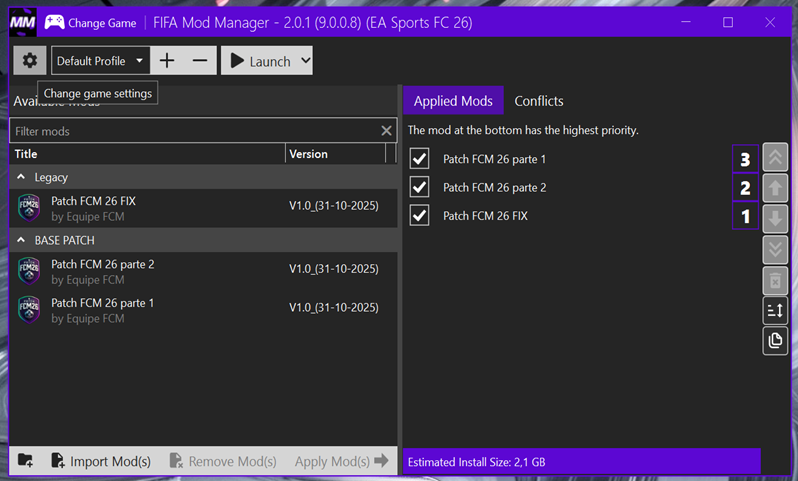Uncheck Patch FCM 26 parte 1 checkbox

tap(420, 159)
